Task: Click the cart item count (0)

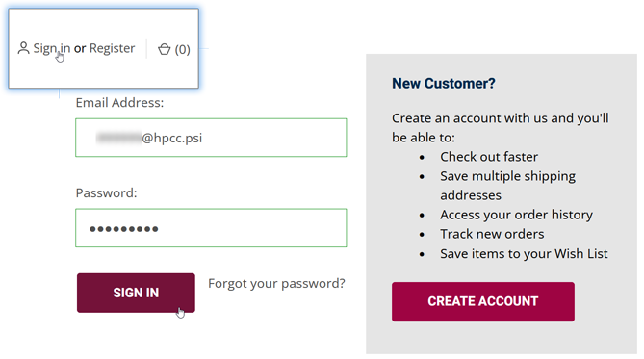Action: click(182, 50)
